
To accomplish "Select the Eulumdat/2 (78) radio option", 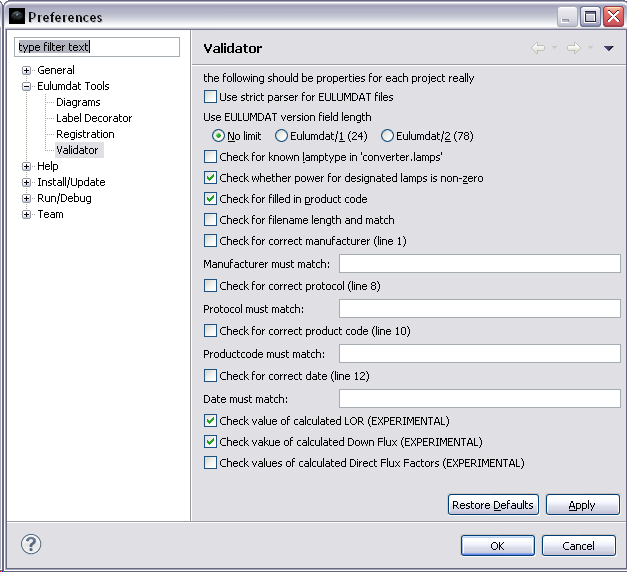I will [x=387, y=136].
